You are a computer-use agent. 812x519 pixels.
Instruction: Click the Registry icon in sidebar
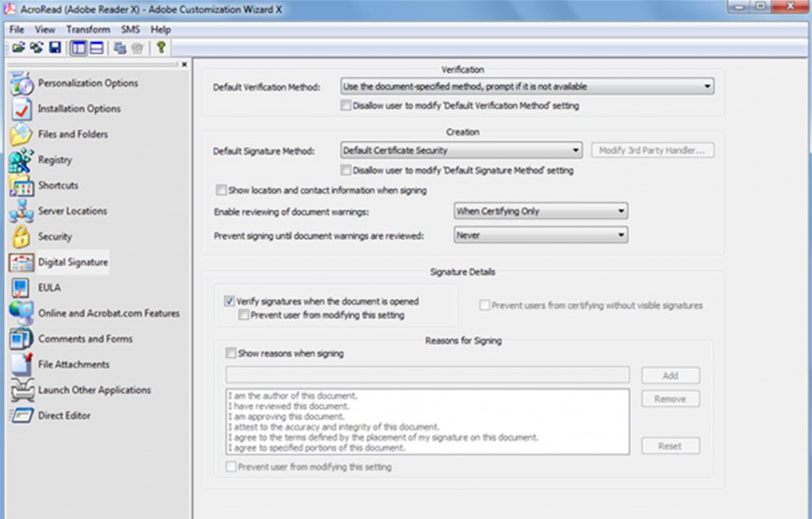(x=21, y=160)
